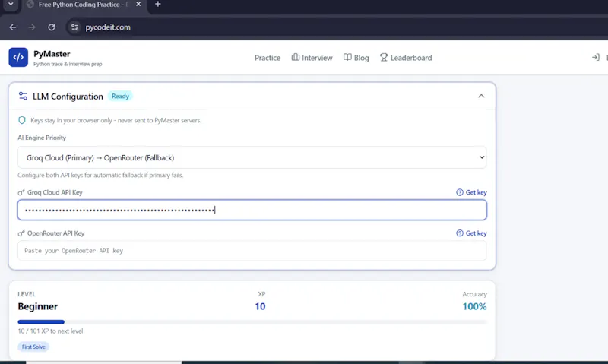Viewport: 608px width, 364px height.
Task: Click the OpenRouter API Key input field
Action: click(252, 251)
